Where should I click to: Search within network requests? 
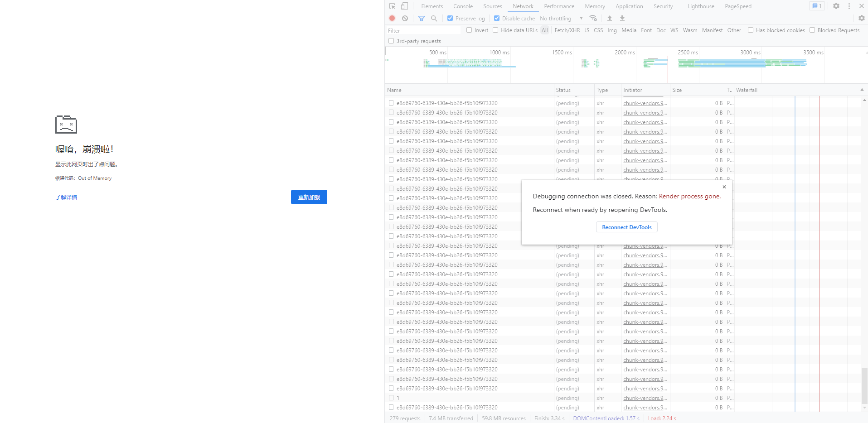pos(434,18)
